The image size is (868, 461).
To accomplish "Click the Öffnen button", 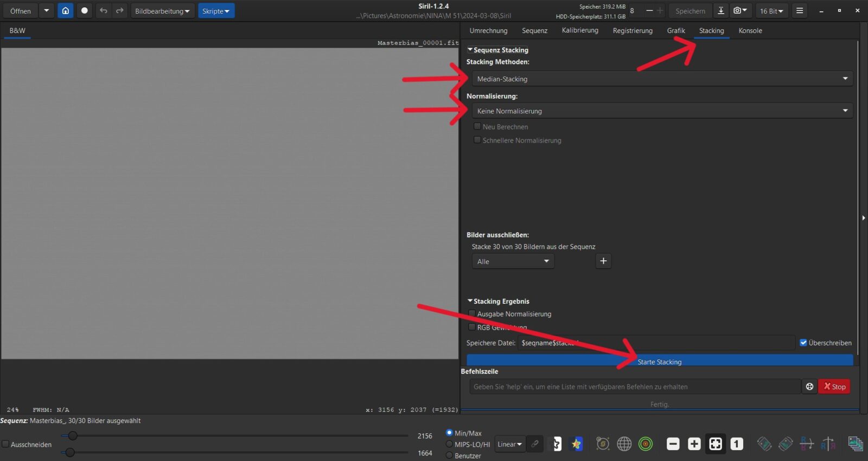I will click(20, 10).
